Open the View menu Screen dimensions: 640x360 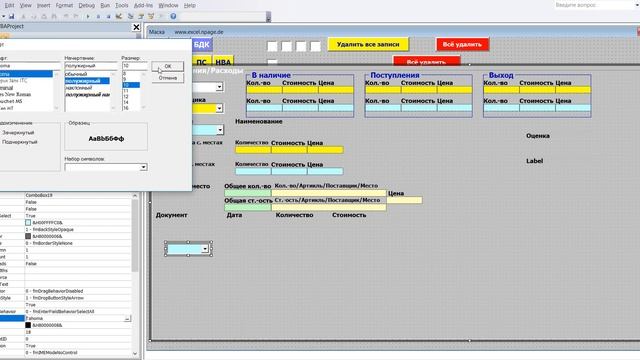pos(25,5)
